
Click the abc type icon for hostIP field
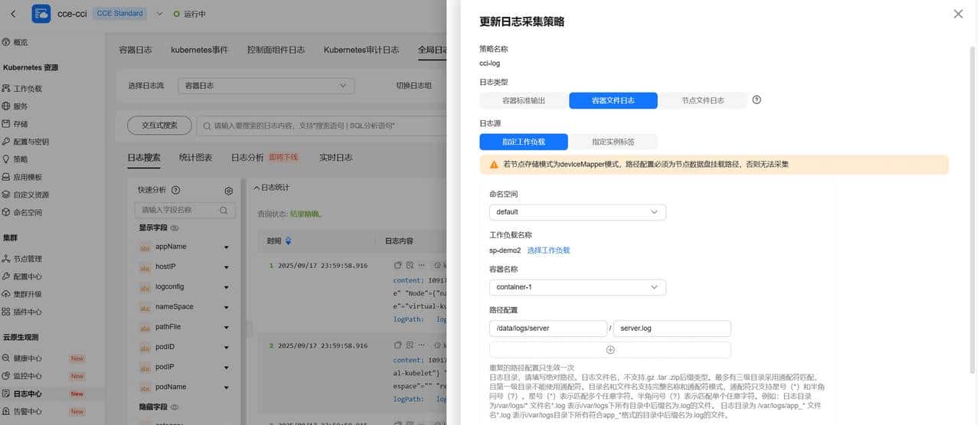click(x=145, y=267)
